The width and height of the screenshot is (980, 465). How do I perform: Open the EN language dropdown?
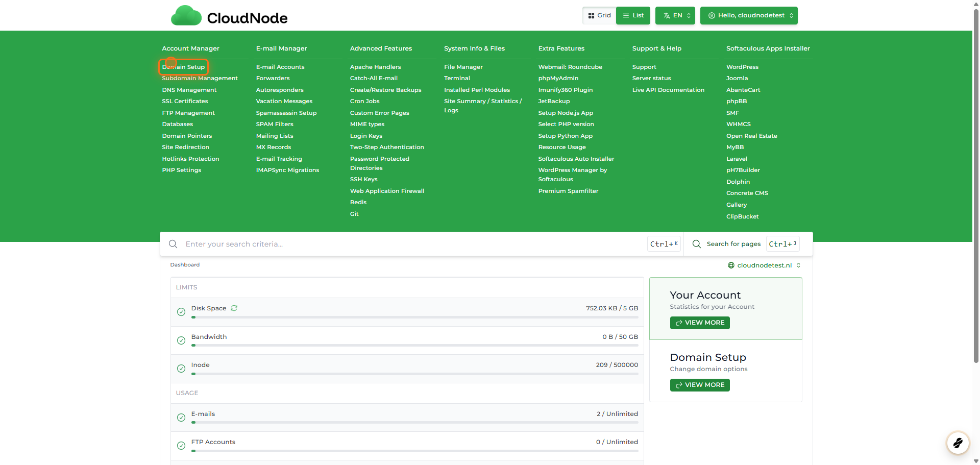(x=675, y=15)
